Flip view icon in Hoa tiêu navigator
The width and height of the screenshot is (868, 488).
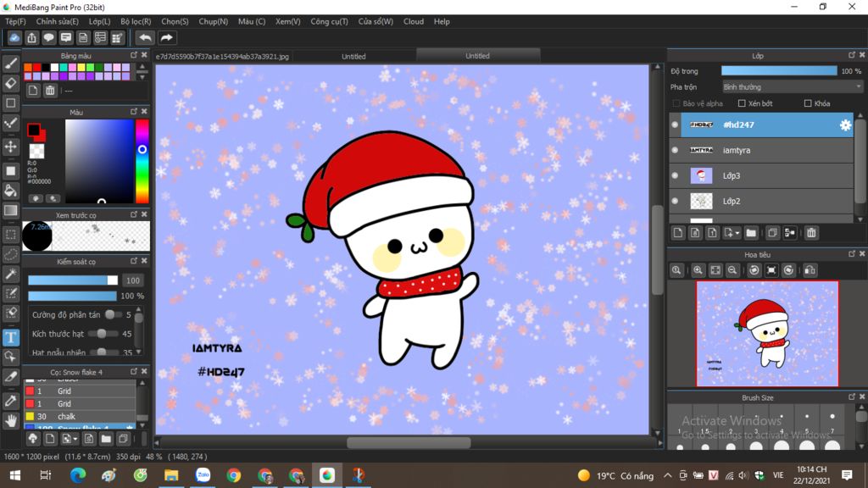click(810, 270)
